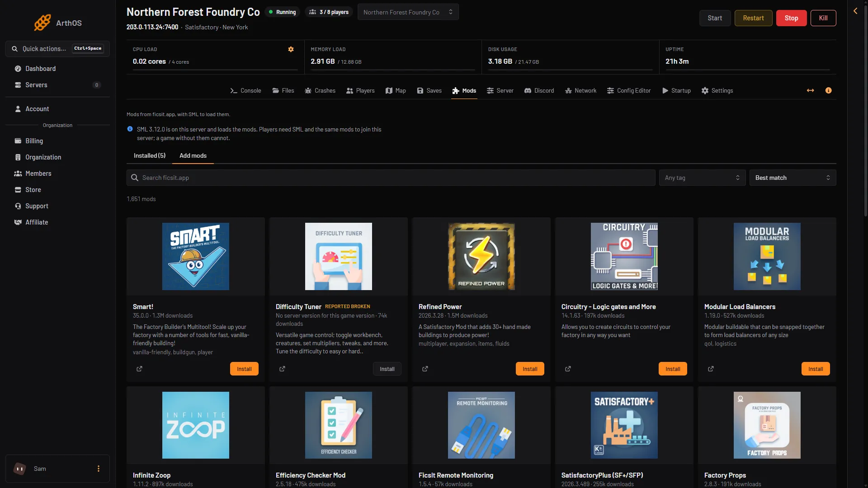Click the Kill server button
Viewport: 868px width, 488px height.
tap(823, 18)
